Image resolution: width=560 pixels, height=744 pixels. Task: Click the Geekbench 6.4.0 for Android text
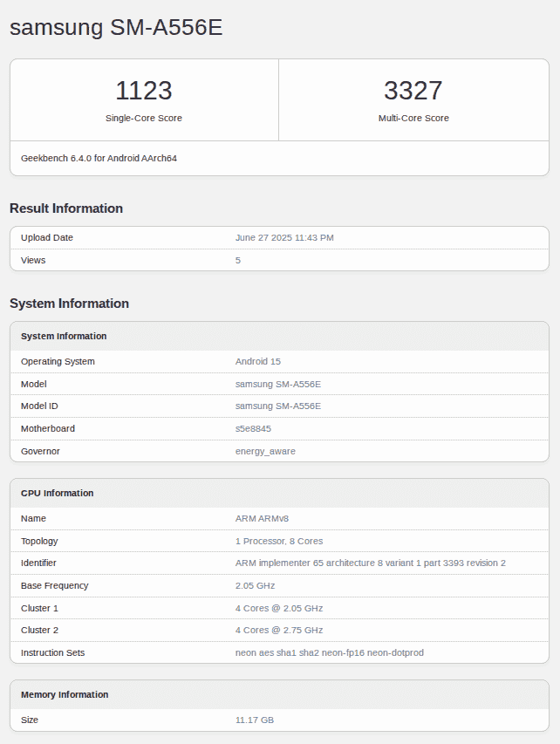pyautogui.click(x=99, y=159)
